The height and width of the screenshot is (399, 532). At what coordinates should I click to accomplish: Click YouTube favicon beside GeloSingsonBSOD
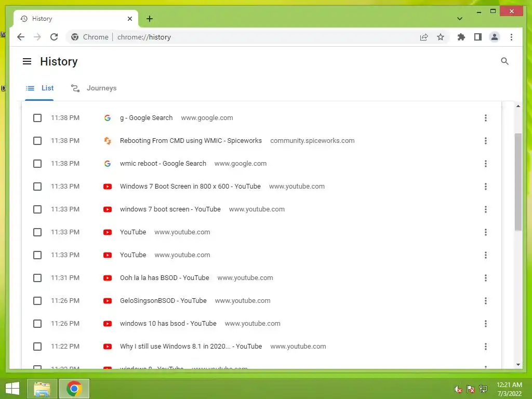click(107, 301)
